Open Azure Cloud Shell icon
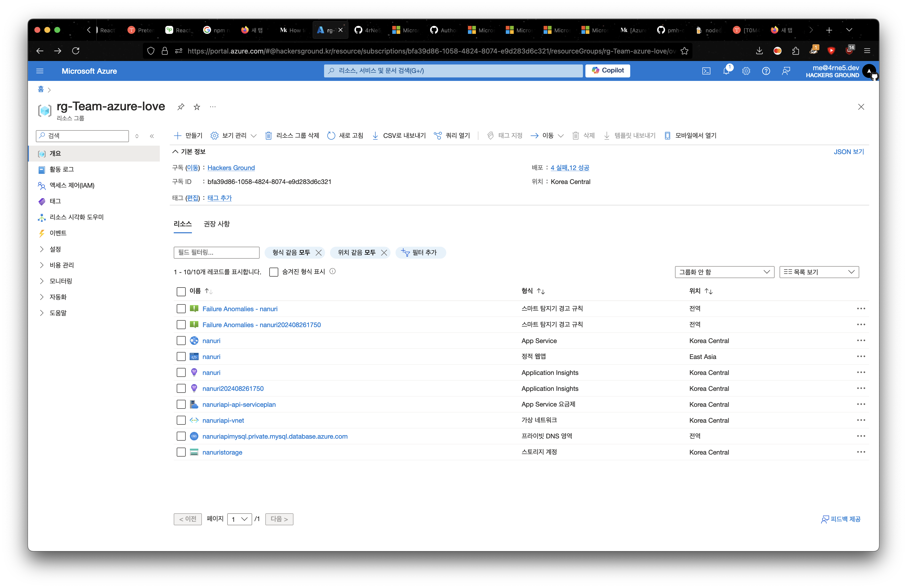 pyautogui.click(x=706, y=71)
